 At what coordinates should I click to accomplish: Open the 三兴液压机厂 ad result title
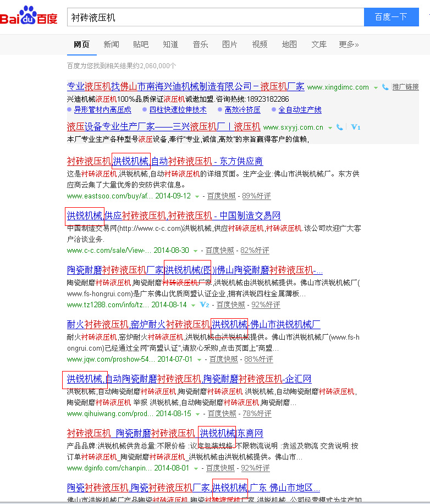(x=164, y=126)
